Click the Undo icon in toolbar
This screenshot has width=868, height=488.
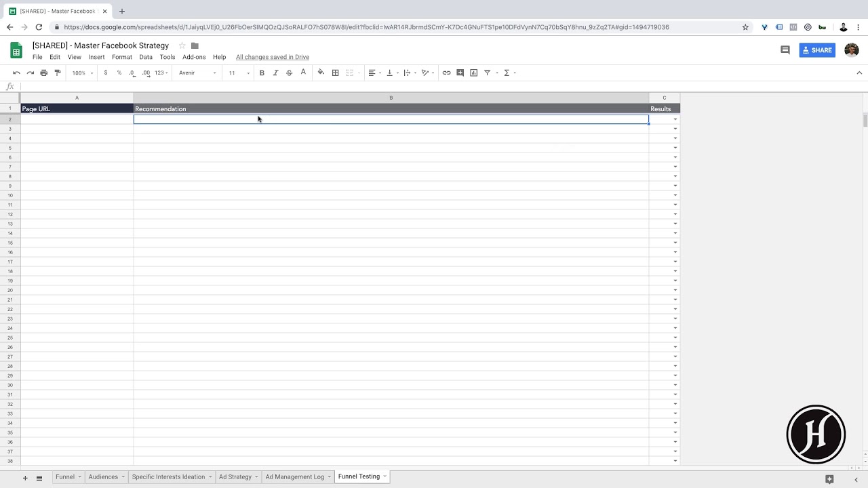click(16, 73)
